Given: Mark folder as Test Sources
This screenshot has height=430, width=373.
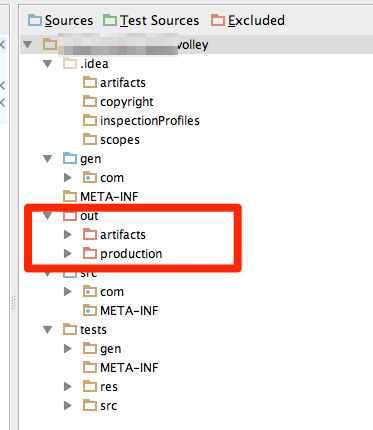Looking at the screenshot, I should [x=151, y=21].
